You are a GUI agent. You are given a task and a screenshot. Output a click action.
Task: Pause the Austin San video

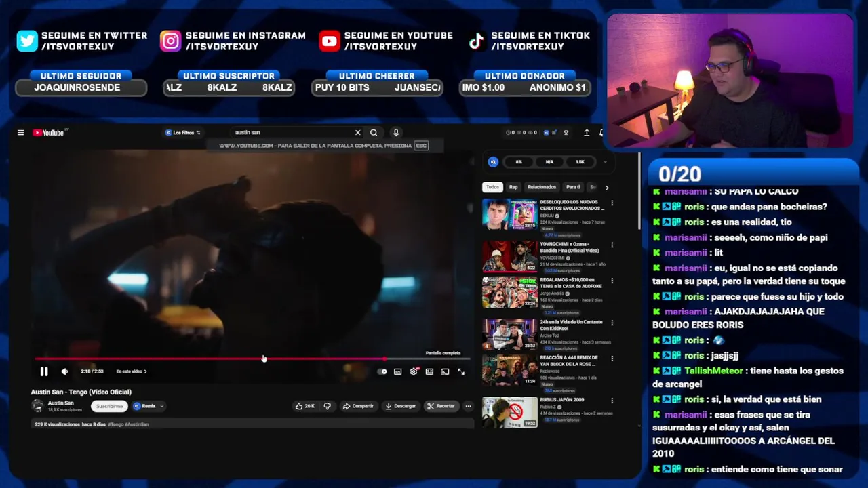tap(44, 371)
